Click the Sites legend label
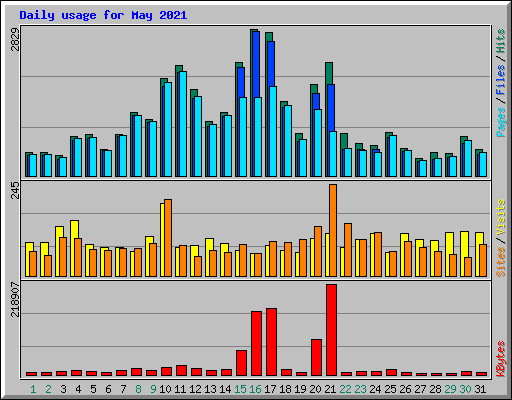 tap(500, 262)
